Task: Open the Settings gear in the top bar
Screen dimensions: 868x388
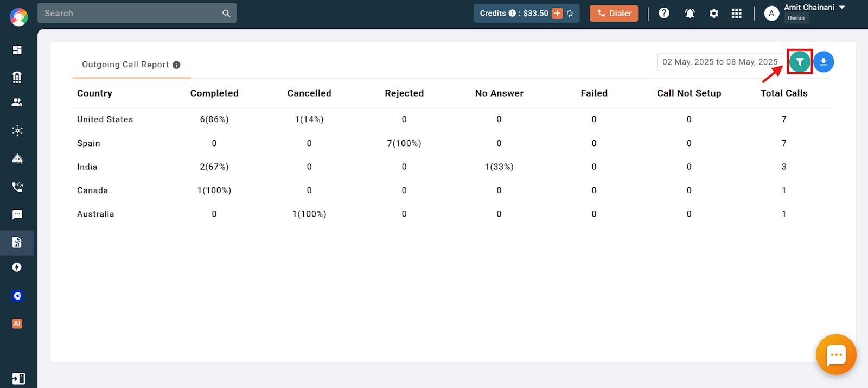Action: [x=714, y=14]
